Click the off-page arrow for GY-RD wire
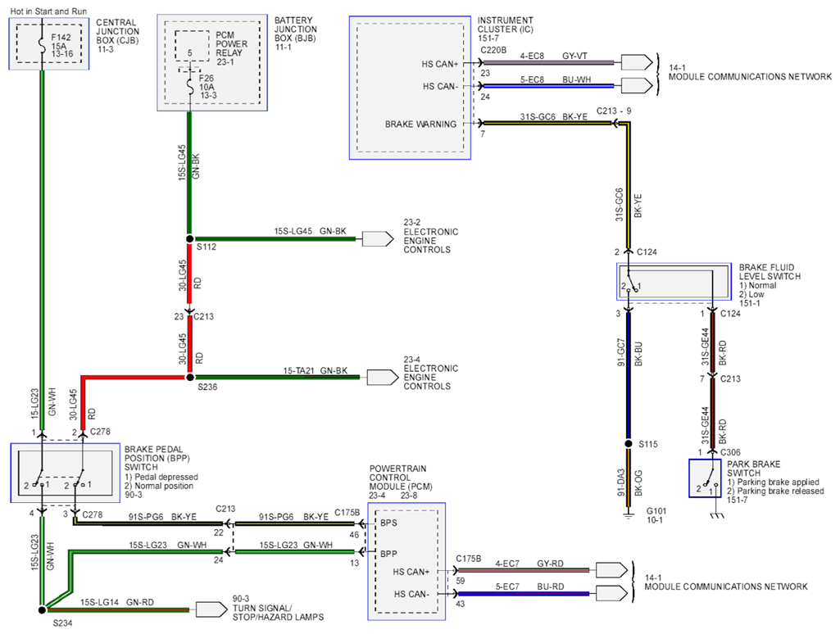The image size is (840, 634). pos(611,570)
